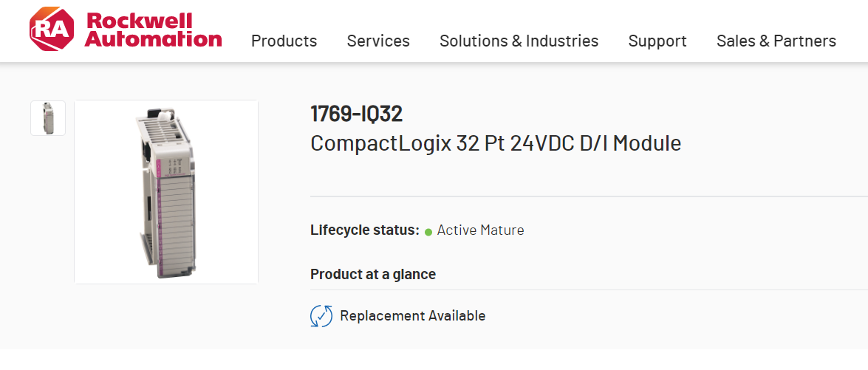Click the red RA hexagon logo
The height and width of the screenshot is (370, 868).
[52, 30]
